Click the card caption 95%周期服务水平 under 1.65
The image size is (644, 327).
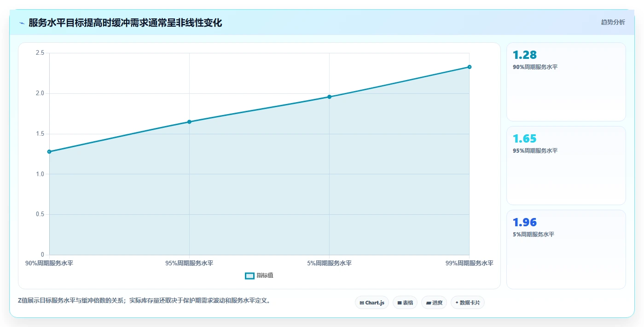pyautogui.click(x=535, y=151)
